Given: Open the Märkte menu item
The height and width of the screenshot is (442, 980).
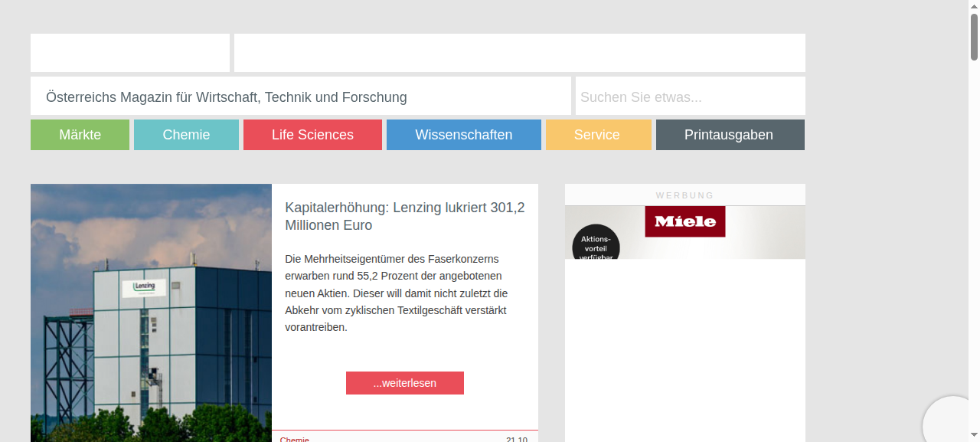Looking at the screenshot, I should (80, 135).
